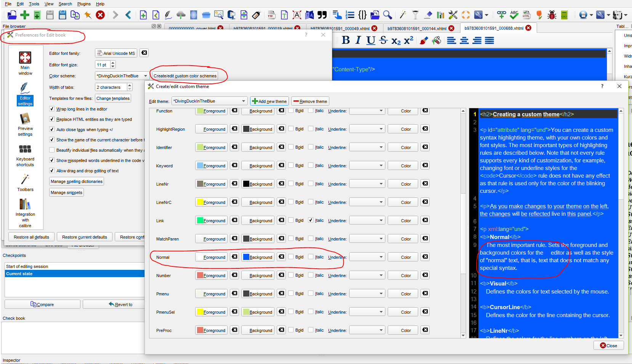Click the justify text icon
Image resolution: width=632 pixels, height=364 pixels.
[x=489, y=40]
